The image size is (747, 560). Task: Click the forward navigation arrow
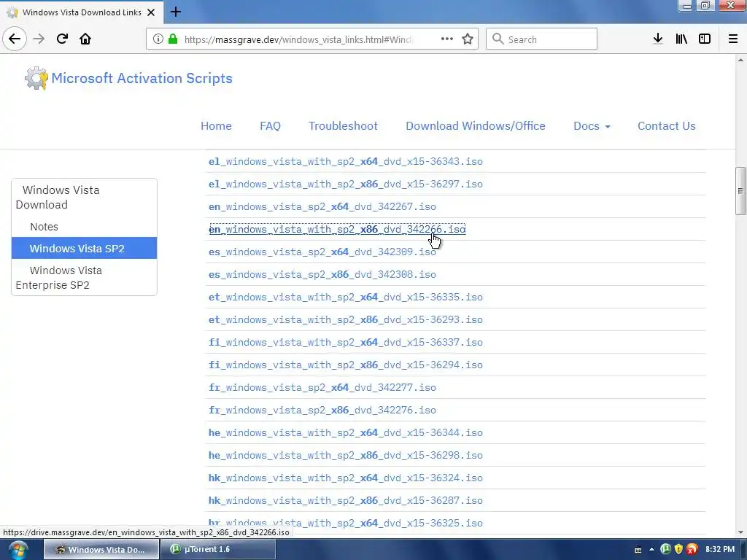pyautogui.click(x=39, y=39)
